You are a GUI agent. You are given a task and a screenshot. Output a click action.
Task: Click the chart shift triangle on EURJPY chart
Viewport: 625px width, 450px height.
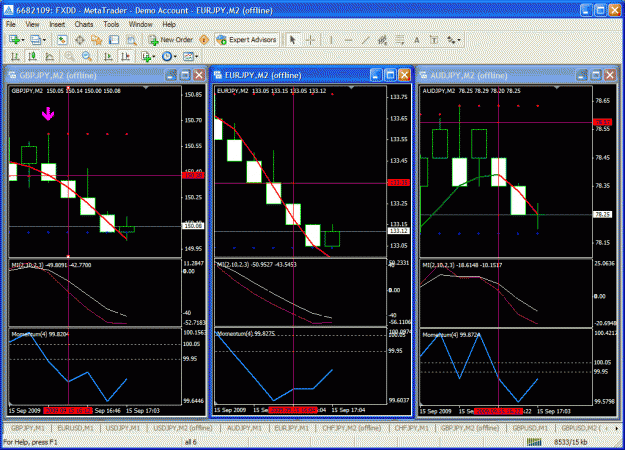(x=351, y=88)
